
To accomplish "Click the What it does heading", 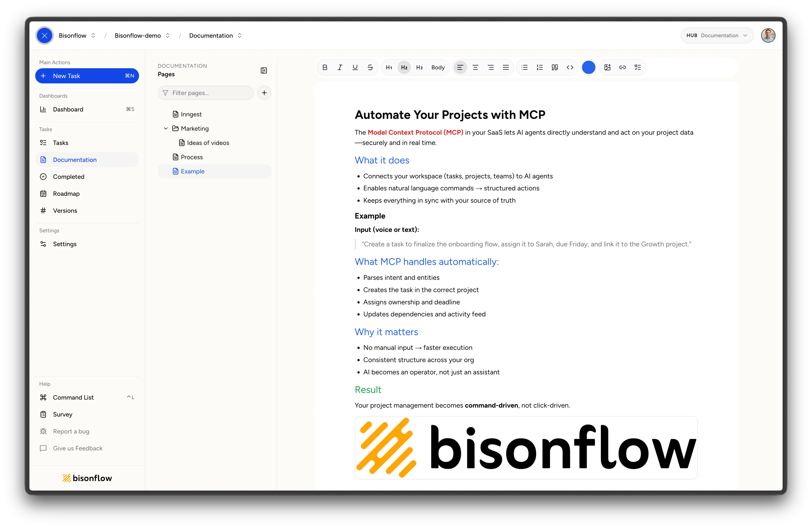I will [x=382, y=160].
